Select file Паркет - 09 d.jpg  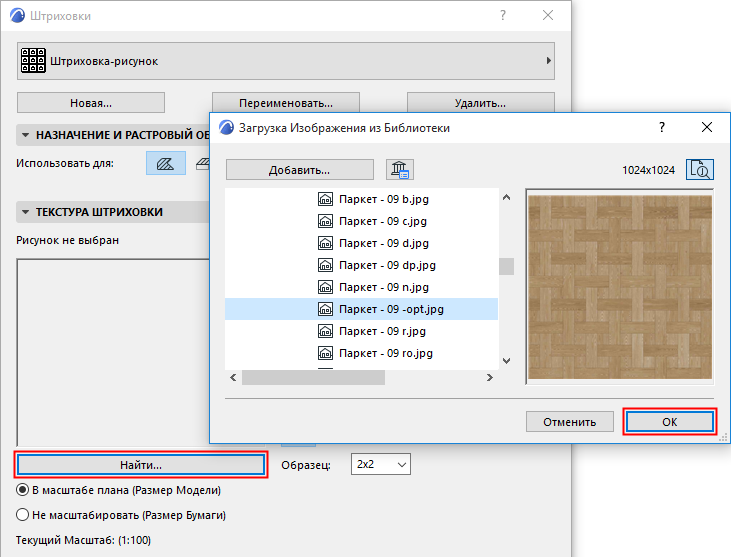361,243
